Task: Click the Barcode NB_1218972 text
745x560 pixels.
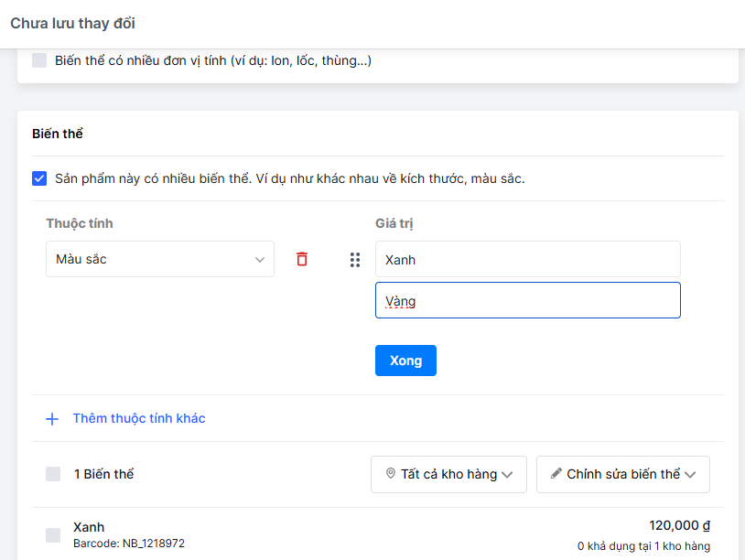Action: pyautogui.click(x=129, y=544)
